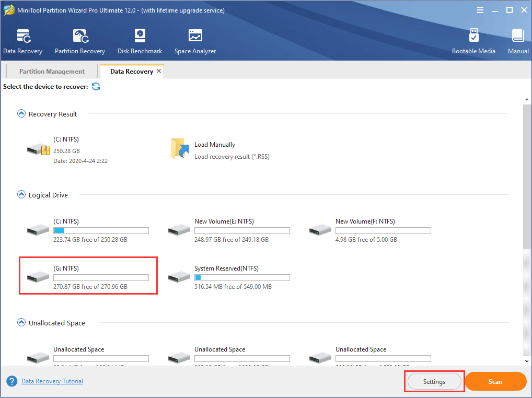Click "223.74 GB free of 250.28 GB" text
Screen dimensions: 532x398
[x=90, y=239]
